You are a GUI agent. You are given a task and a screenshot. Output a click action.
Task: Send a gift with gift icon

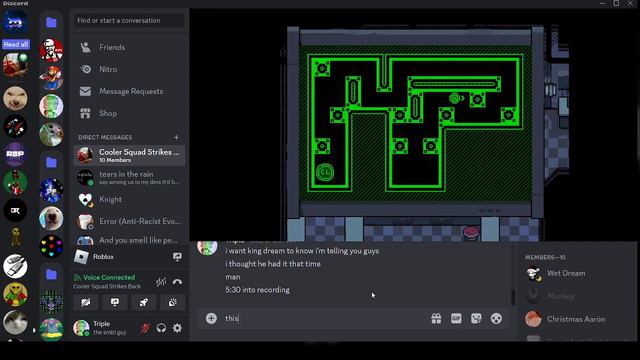pos(436,318)
